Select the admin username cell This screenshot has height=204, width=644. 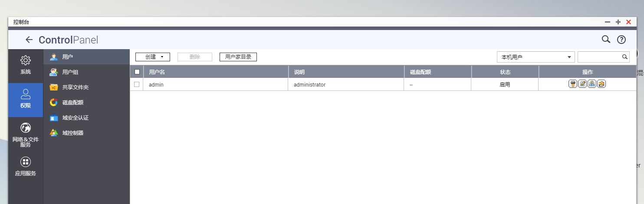click(x=216, y=84)
